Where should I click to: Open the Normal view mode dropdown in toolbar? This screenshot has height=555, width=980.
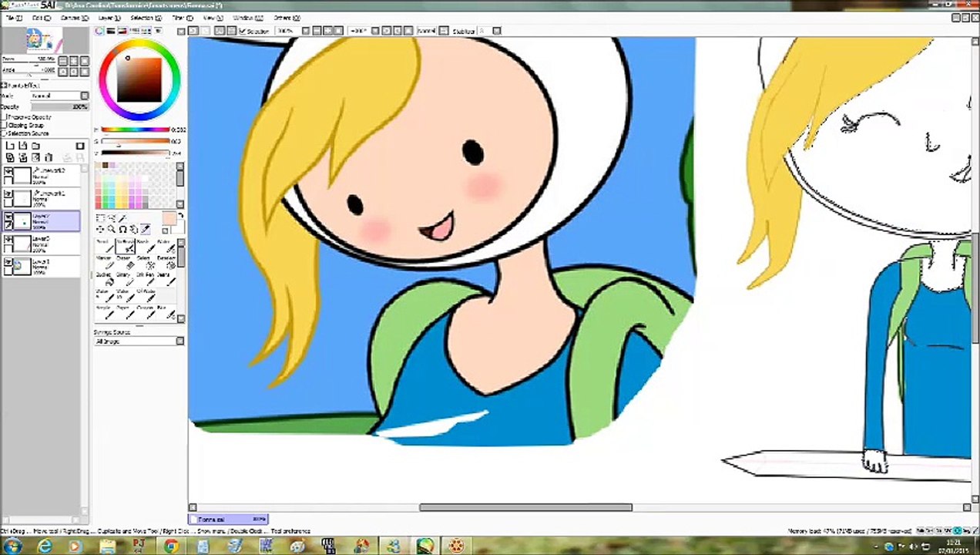point(443,31)
